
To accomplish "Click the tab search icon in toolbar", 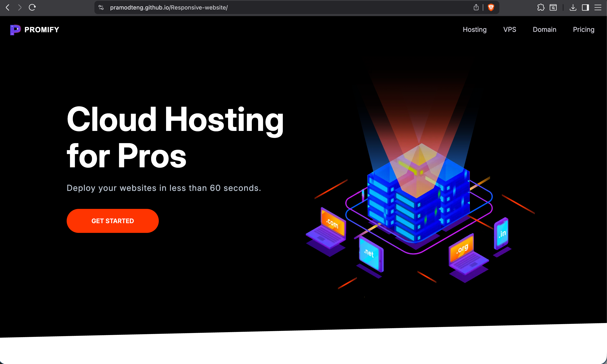I will click(x=553, y=7).
